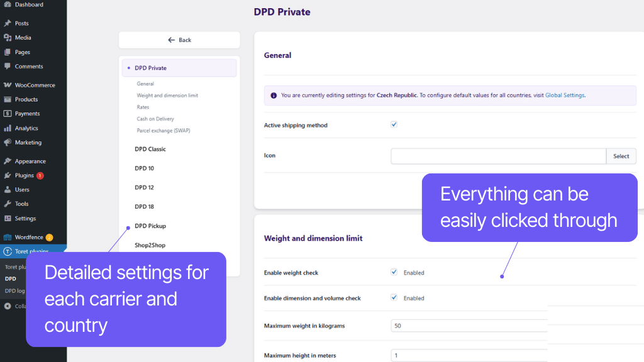The width and height of the screenshot is (644, 362).
Task: Click the Wordfence notification badge
Action: pos(49,237)
